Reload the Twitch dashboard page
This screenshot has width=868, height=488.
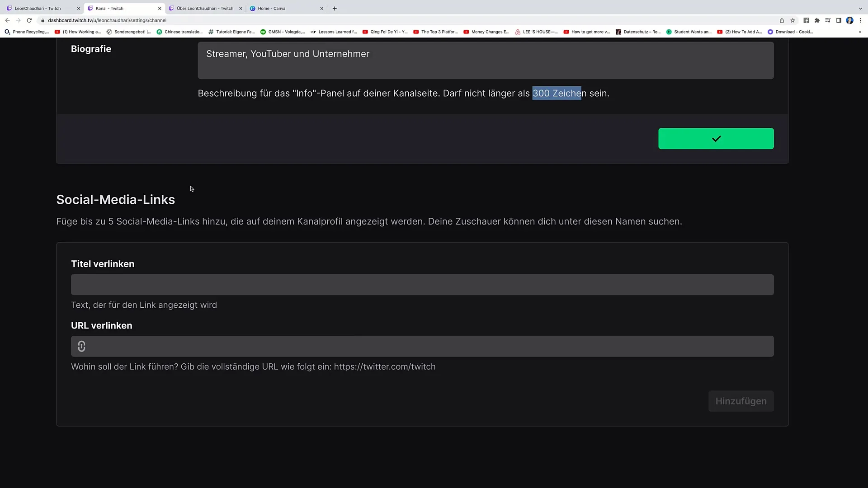click(29, 20)
